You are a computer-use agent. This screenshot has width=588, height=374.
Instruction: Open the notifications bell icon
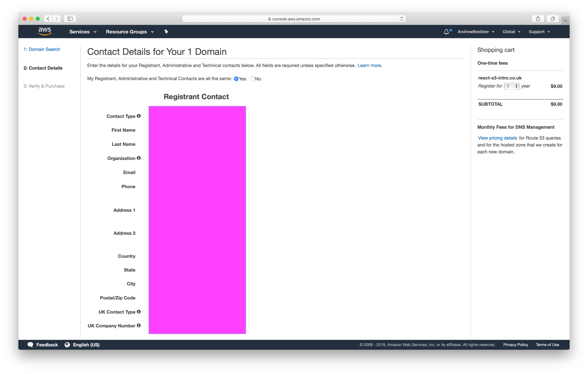coord(446,32)
